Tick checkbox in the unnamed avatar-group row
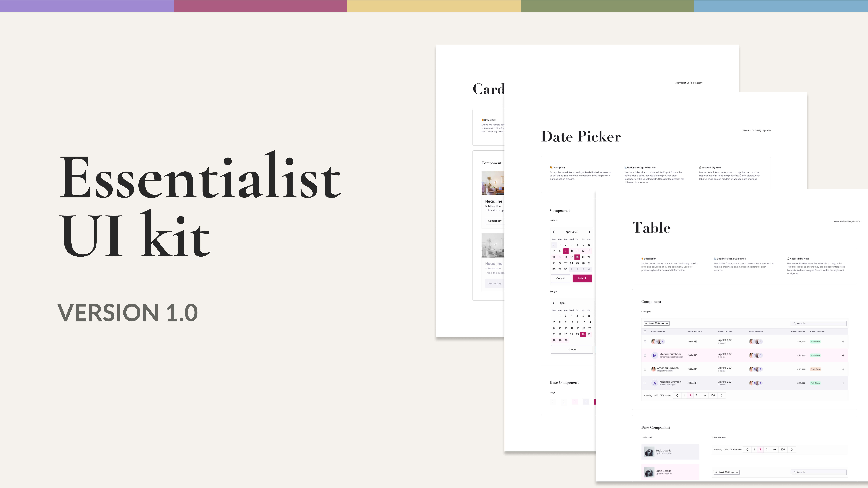Screen dimensions: 868x488 tap(645, 342)
